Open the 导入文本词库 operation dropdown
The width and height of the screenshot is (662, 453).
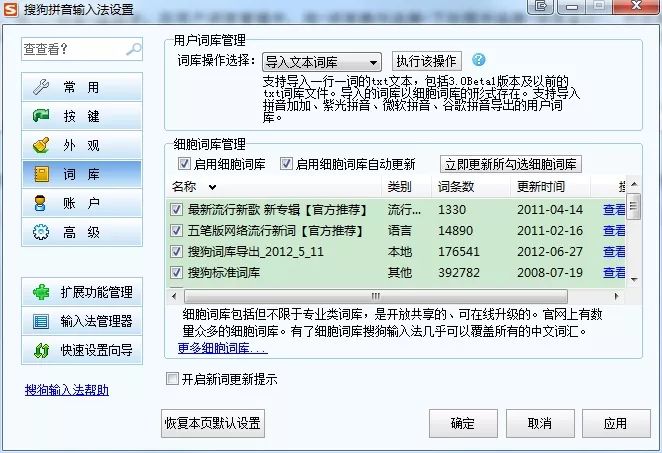click(x=322, y=62)
